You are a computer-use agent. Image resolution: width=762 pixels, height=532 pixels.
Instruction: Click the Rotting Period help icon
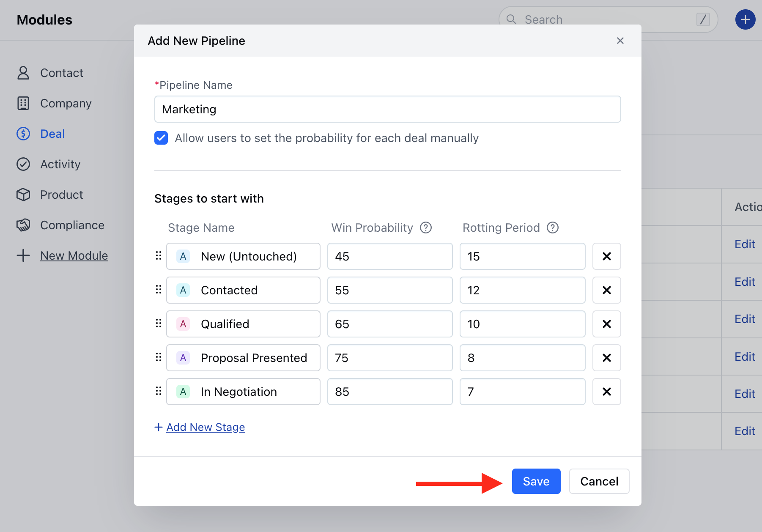[x=553, y=228]
